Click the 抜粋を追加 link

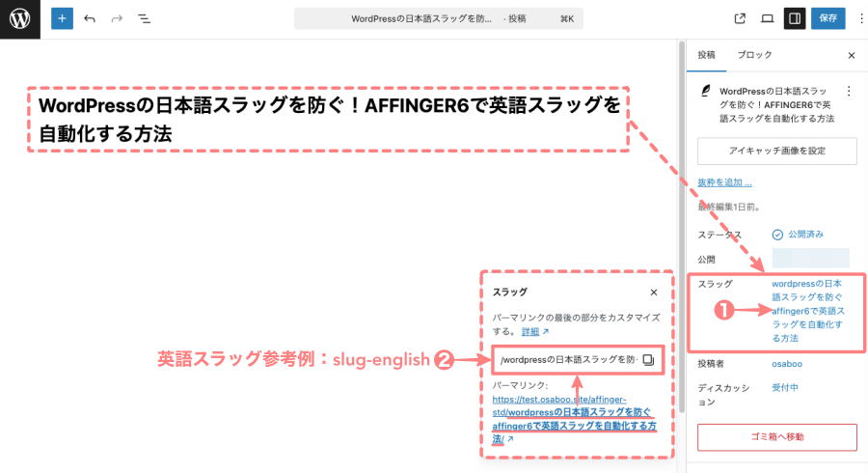[x=724, y=182]
